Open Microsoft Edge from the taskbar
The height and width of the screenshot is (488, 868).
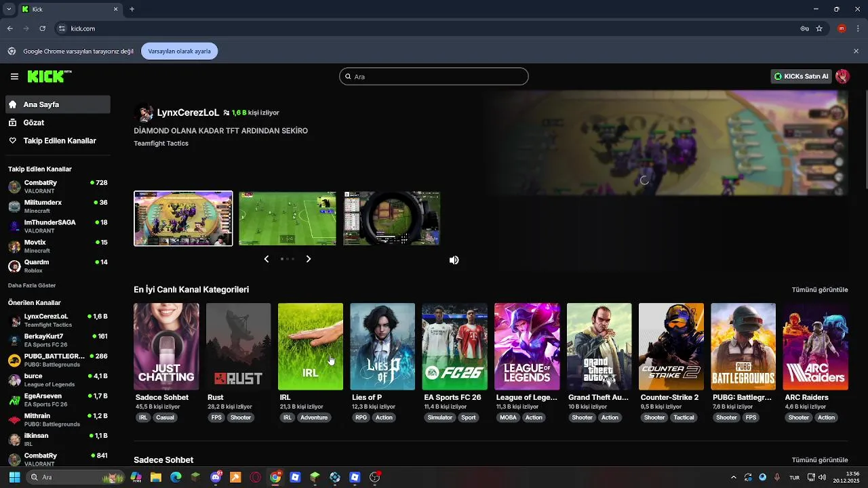tap(176, 477)
